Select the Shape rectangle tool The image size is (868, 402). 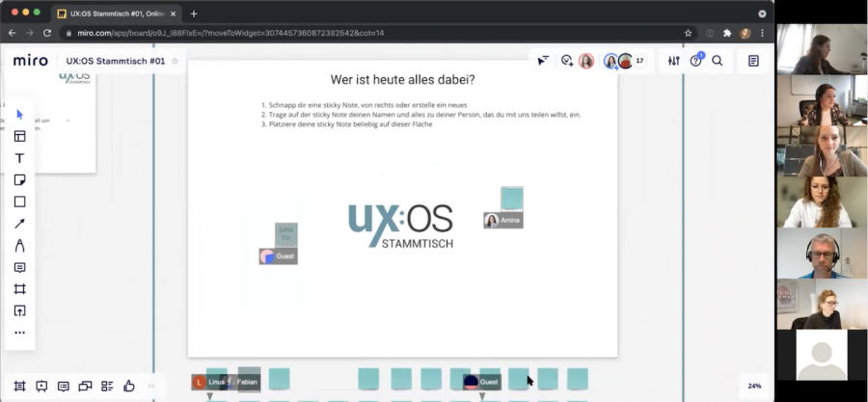(x=19, y=201)
